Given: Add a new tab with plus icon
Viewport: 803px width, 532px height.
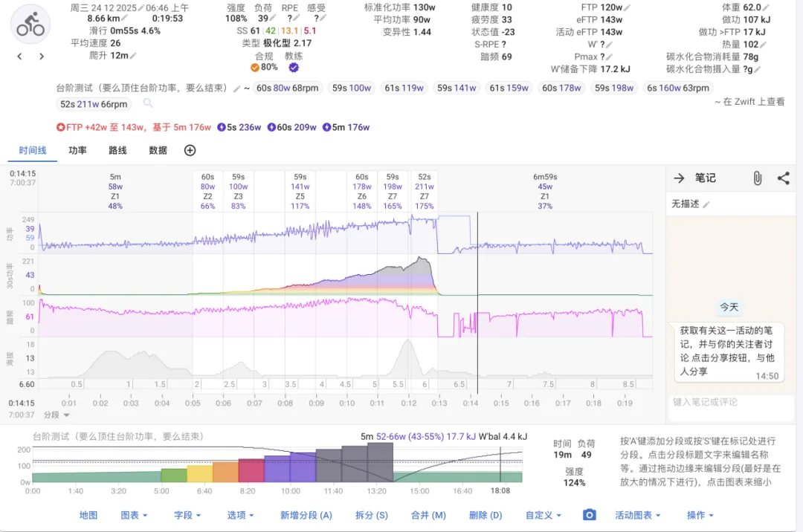Looking at the screenshot, I should (x=190, y=150).
